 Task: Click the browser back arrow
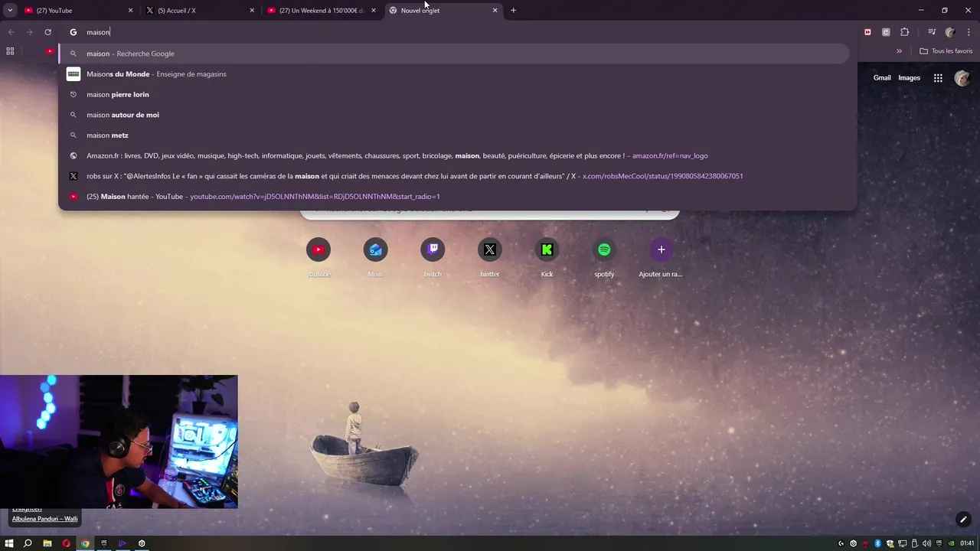pos(11,32)
